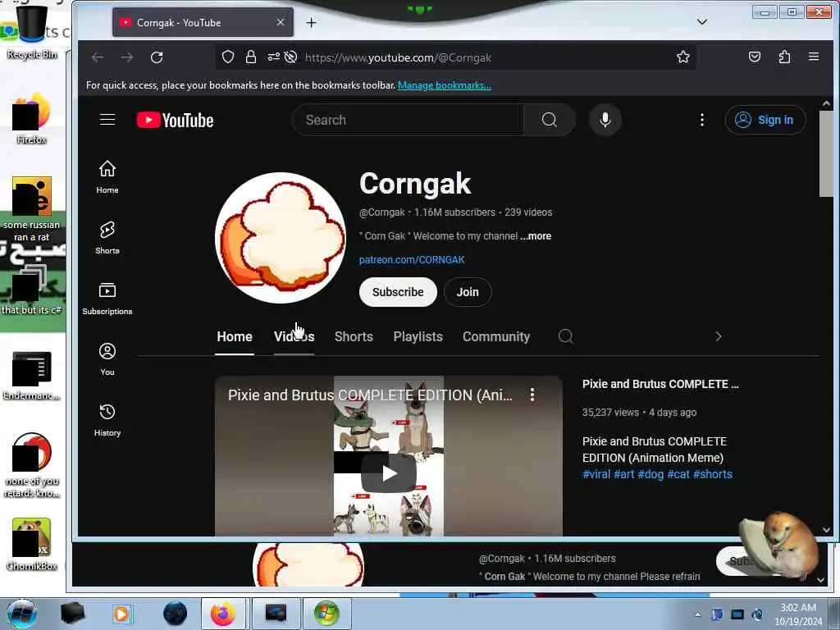The image size is (840, 630).
Task: Open History in sidebar
Action: point(107,420)
